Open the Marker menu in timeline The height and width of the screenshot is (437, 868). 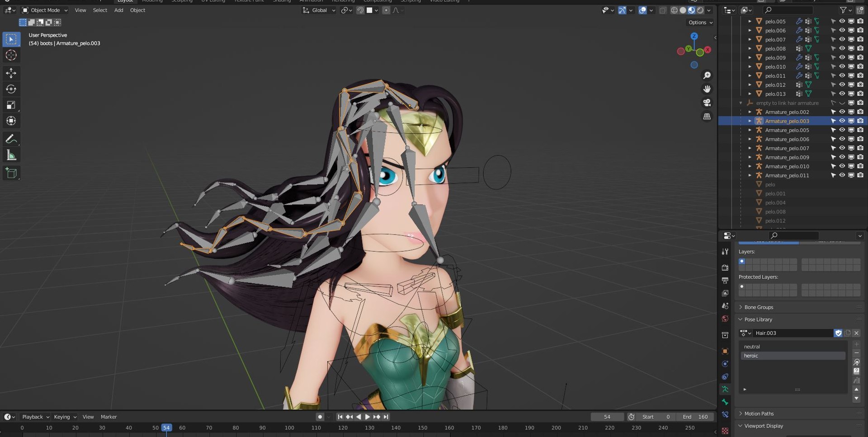tap(108, 417)
